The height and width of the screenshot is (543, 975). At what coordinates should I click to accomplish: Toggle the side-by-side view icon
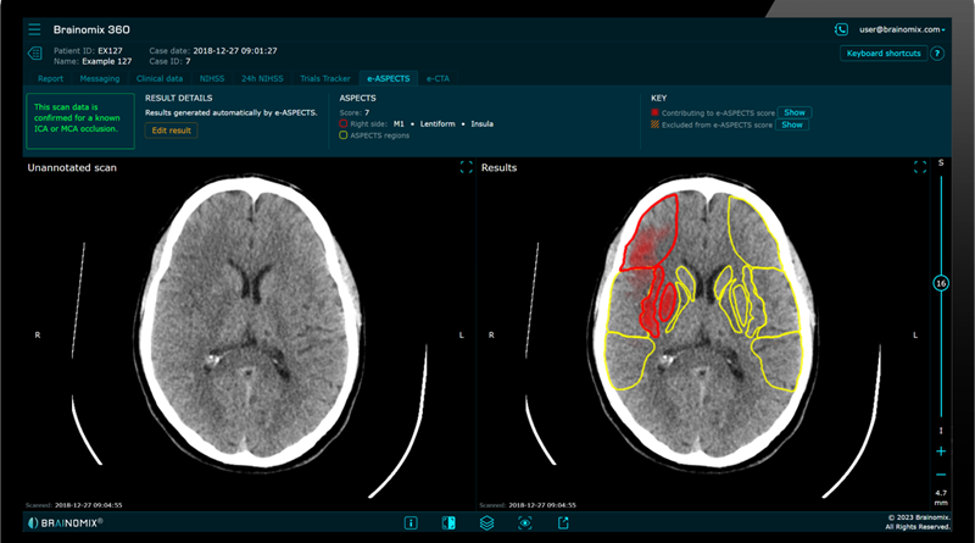pos(448,523)
